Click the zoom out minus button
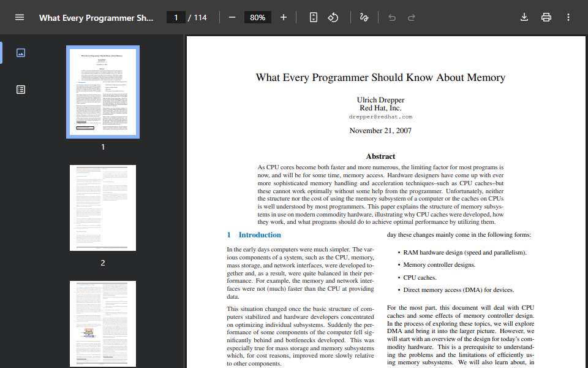588x368 pixels. [x=232, y=17]
